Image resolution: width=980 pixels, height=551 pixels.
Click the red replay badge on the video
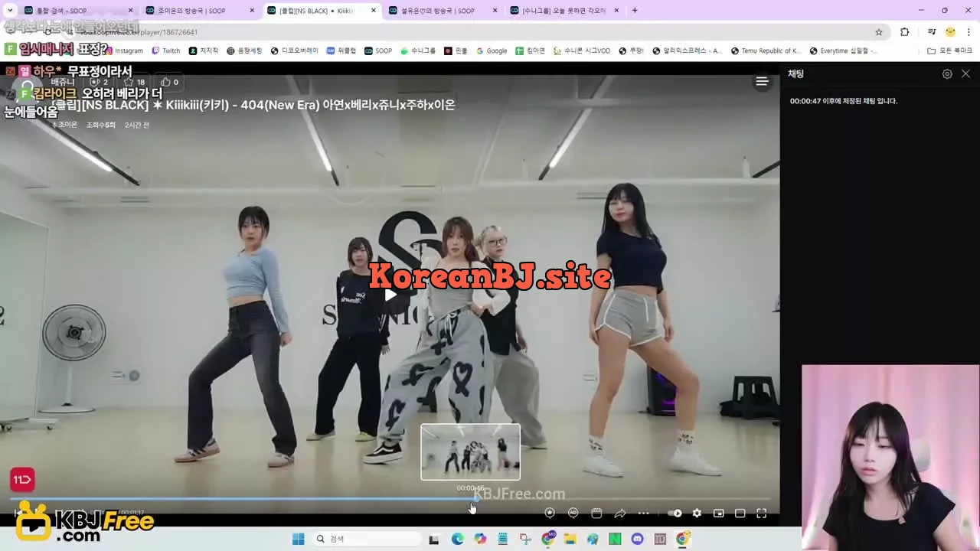tap(22, 480)
